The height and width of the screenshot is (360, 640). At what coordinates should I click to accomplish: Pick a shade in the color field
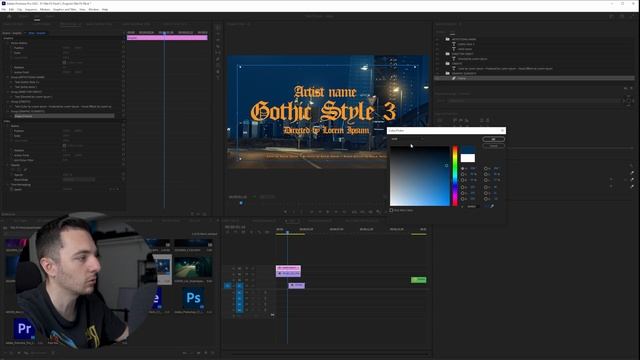point(420,176)
